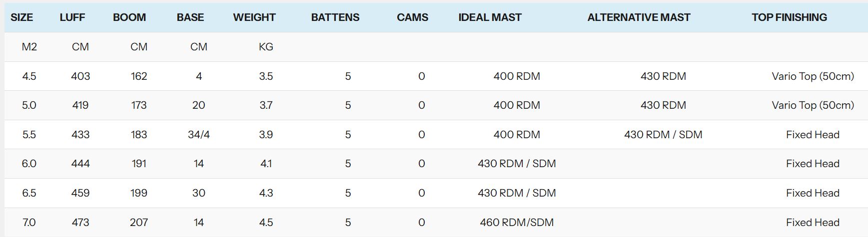Click the LUFF column header
Screen dimensions: 868x237
(x=72, y=17)
